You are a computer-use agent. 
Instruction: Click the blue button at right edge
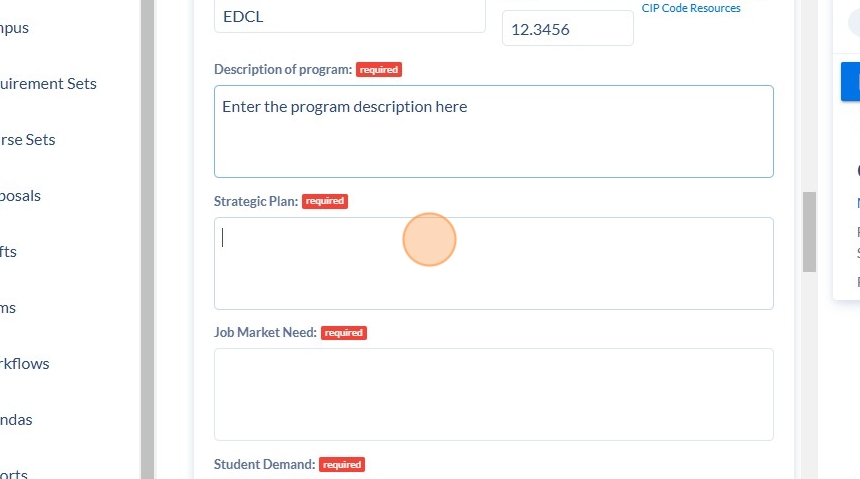tap(851, 82)
